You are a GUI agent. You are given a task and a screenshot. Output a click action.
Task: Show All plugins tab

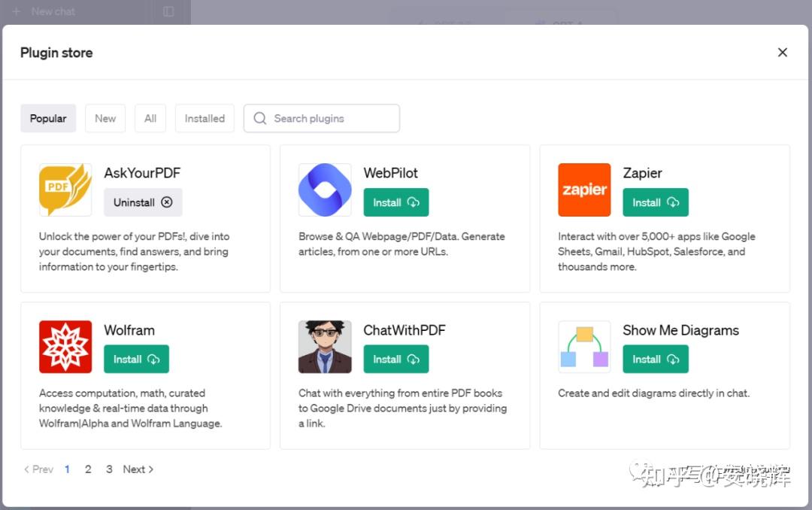coord(150,118)
